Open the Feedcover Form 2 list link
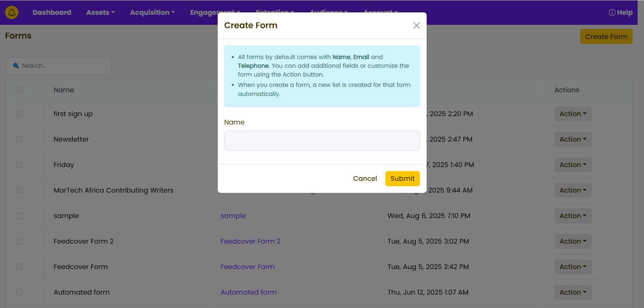Image resolution: width=644 pixels, height=308 pixels. [x=250, y=241]
